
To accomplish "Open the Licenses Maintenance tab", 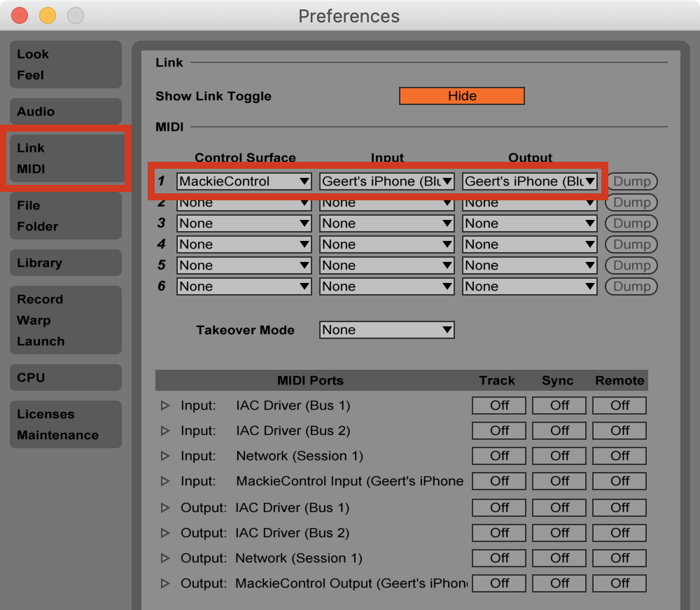I will click(x=66, y=424).
